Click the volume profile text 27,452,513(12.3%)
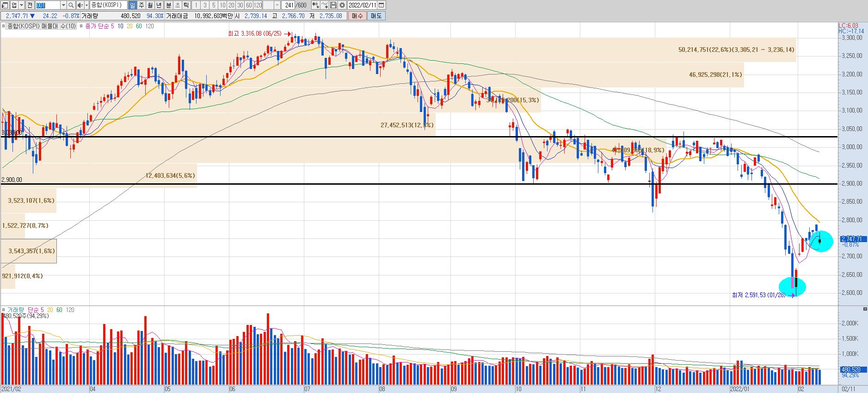868x393 pixels. [407, 125]
